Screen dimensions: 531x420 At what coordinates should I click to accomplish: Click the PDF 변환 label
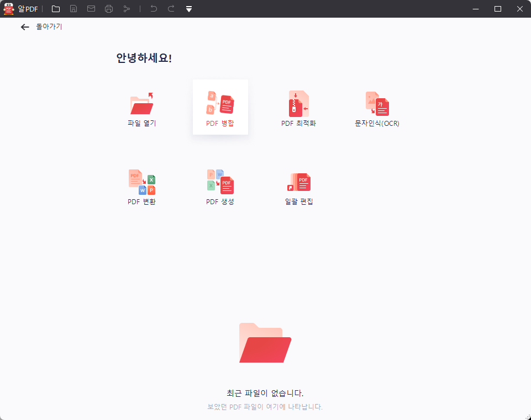[141, 202]
